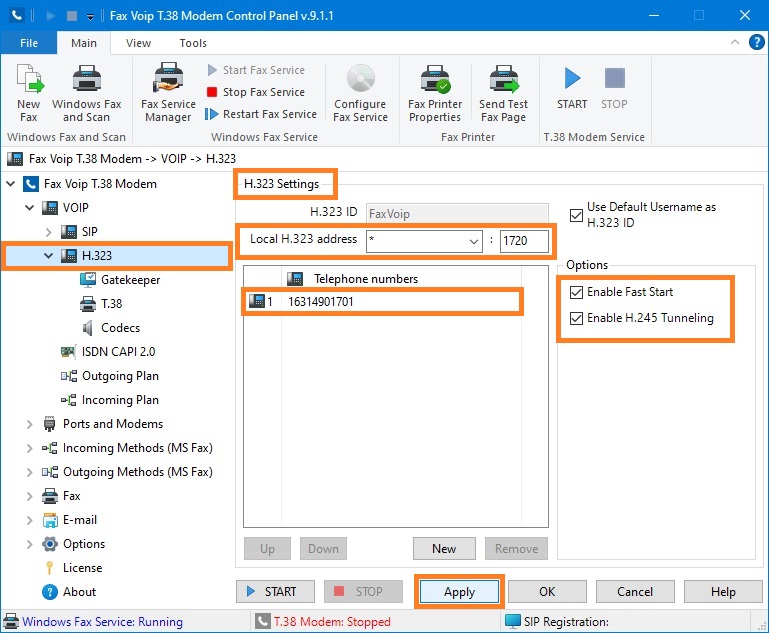Click the bottom STOP button

[363, 592]
